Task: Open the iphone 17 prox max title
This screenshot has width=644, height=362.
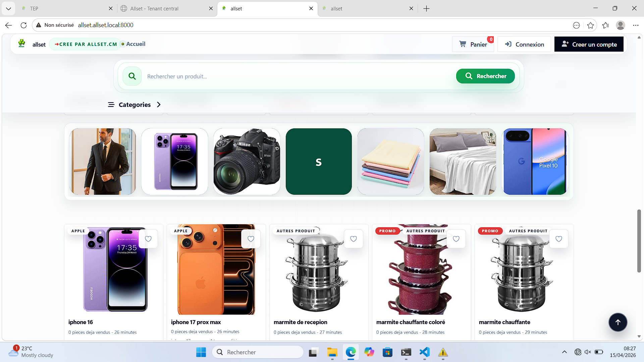Action: click(x=196, y=322)
